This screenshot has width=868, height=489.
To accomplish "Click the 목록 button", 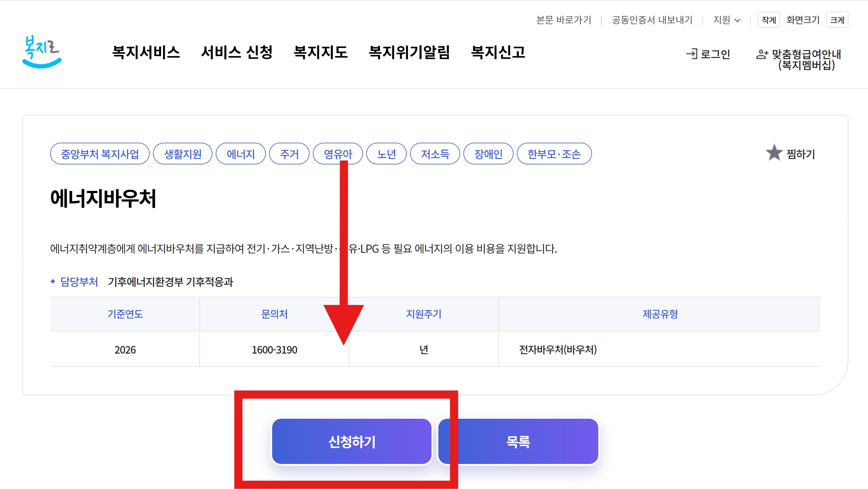I will [x=518, y=441].
